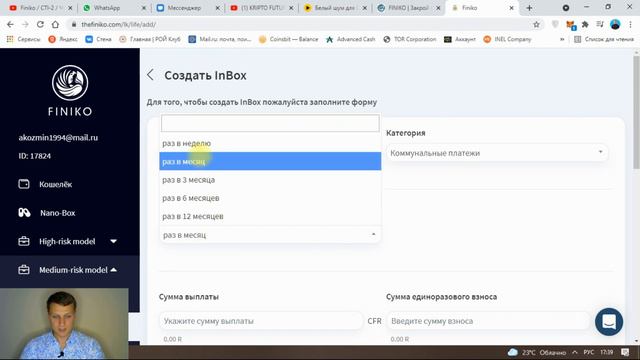Open the notification center icon
The width and height of the screenshot is (640, 360).
coord(625,352)
